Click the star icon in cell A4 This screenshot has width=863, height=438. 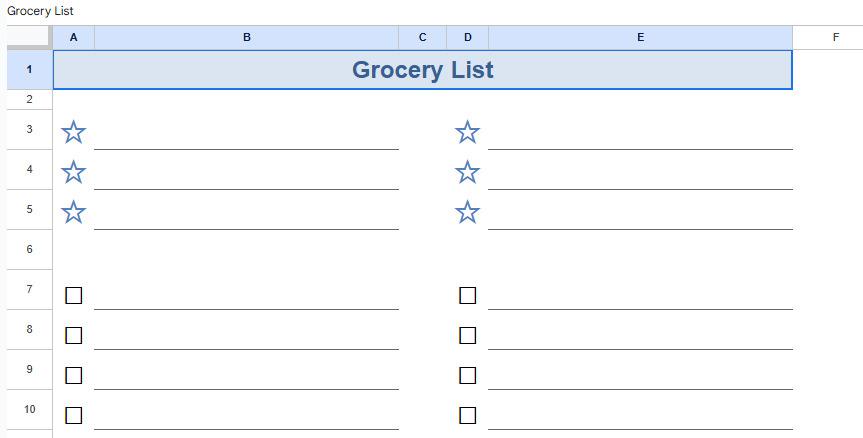point(73,172)
